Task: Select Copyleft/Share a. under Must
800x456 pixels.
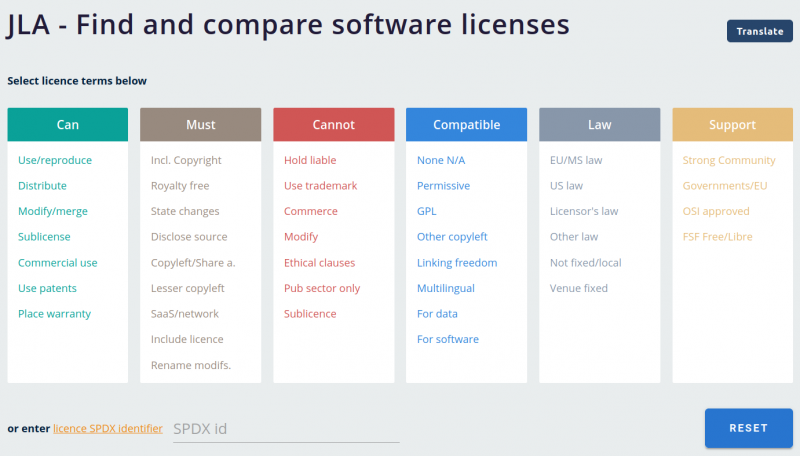Action: 193,263
